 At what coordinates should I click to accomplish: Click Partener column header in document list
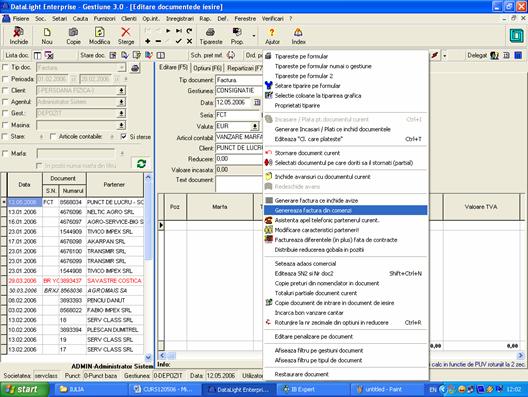(114, 185)
